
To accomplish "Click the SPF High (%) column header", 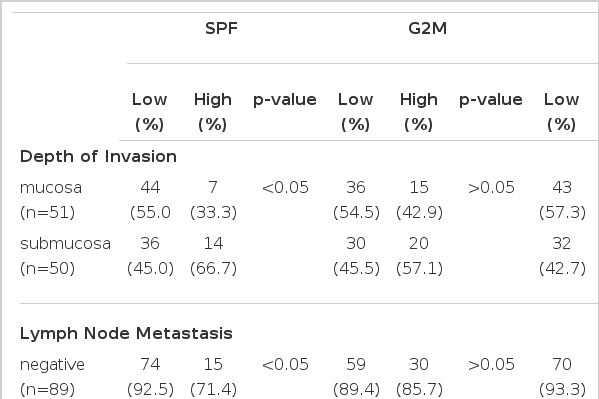I will 213,112.
